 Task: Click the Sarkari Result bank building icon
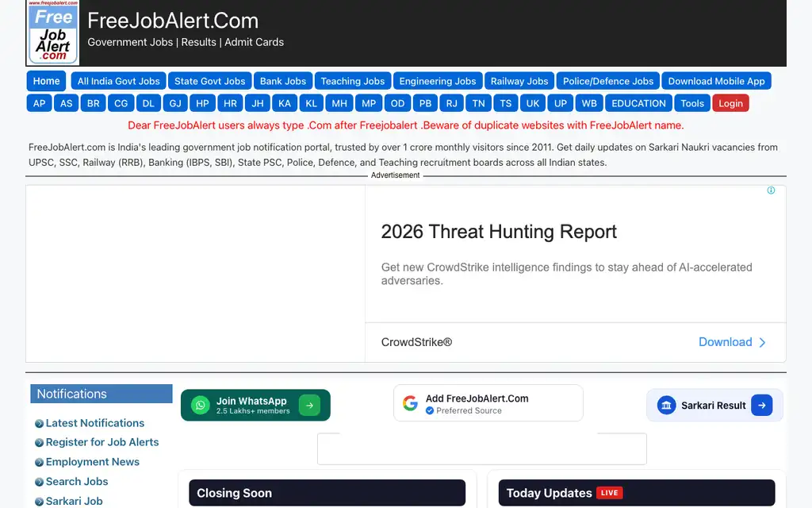click(666, 405)
